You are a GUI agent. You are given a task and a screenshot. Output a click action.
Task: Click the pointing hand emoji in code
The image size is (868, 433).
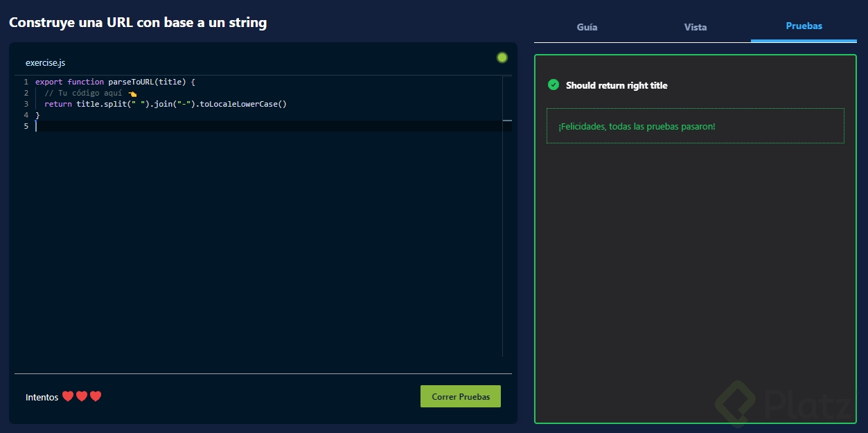132,94
